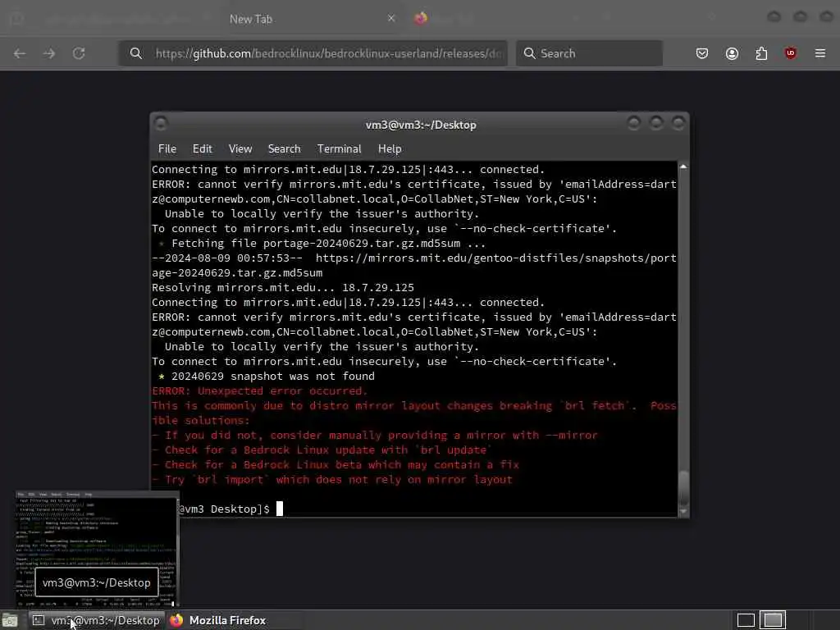This screenshot has width=840, height=630.
Task: Click the terminal title bar text vm3@vm3:~/Desktop
Action: click(421, 125)
